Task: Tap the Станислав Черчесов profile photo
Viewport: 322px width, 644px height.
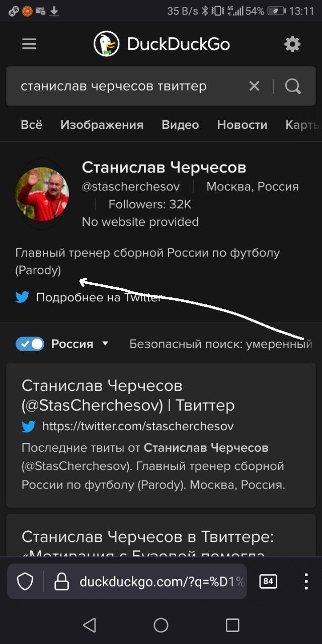Action: pos(42,194)
